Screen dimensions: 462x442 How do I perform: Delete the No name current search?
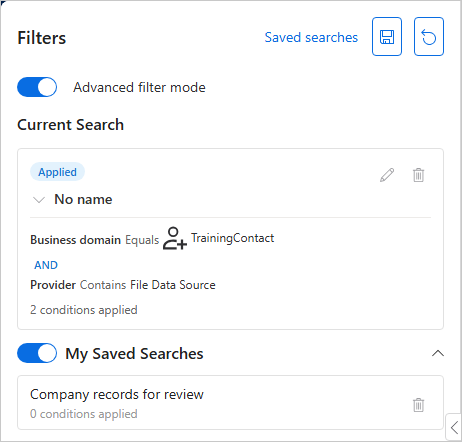click(418, 175)
